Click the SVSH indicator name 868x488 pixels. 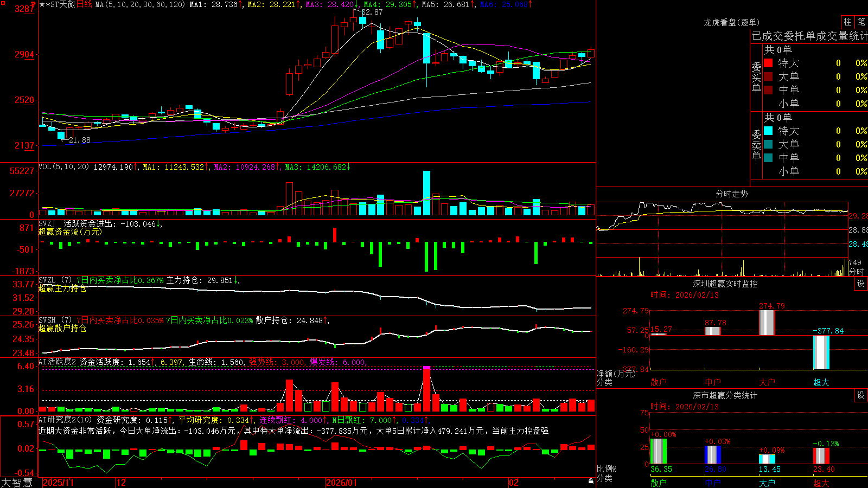click(47, 320)
